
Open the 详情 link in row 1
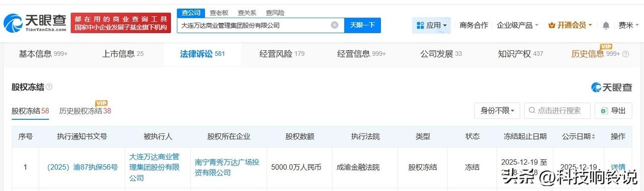pos(618,167)
